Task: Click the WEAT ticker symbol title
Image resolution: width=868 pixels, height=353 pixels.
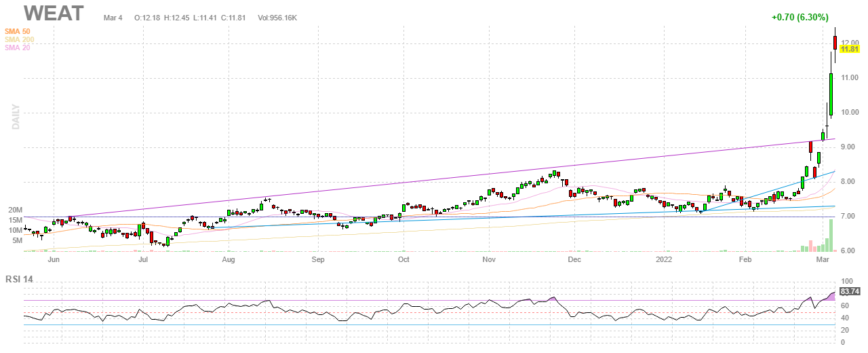Action: pyautogui.click(x=55, y=14)
